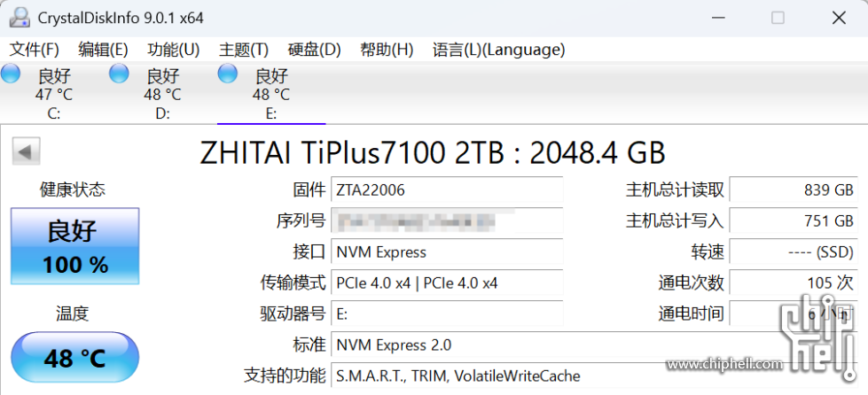Click the standard field NVM Express 2.0
Image resolution: width=868 pixels, height=395 pixels.
pyautogui.click(x=594, y=345)
